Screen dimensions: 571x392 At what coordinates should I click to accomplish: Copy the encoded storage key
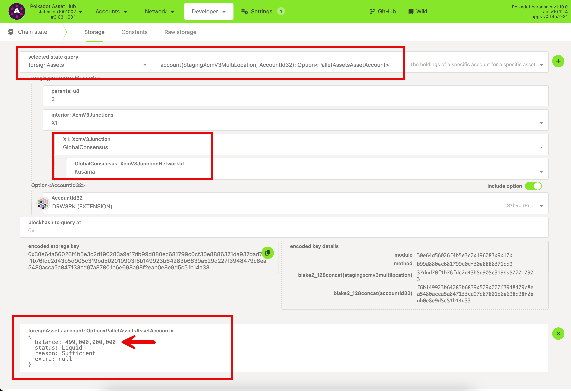pos(268,253)
